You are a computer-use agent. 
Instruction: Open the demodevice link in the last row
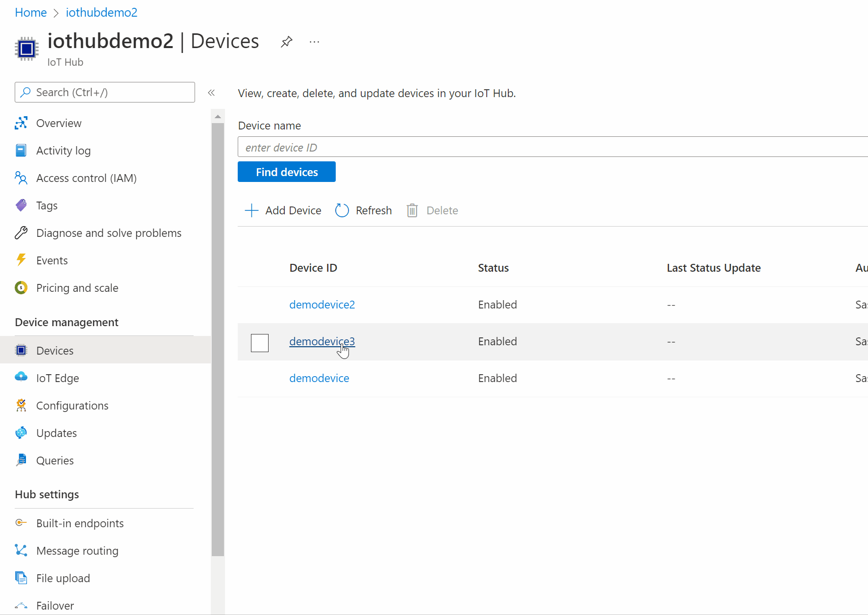[319, 378]
